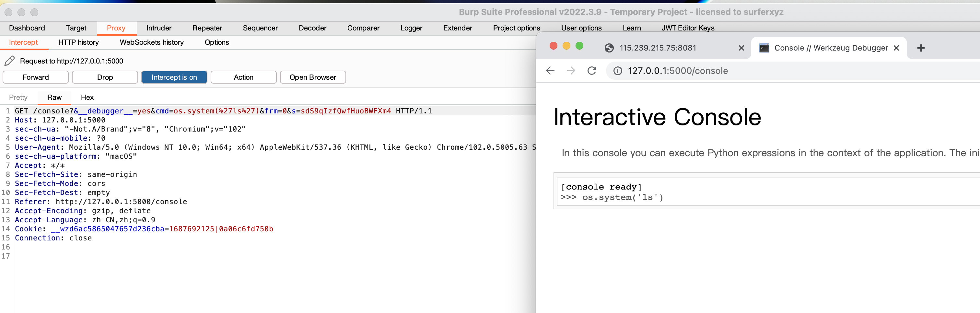Click the [console ready] text
Screen dimensions: 980x313
pyautogui.click(x=601, y=187)
